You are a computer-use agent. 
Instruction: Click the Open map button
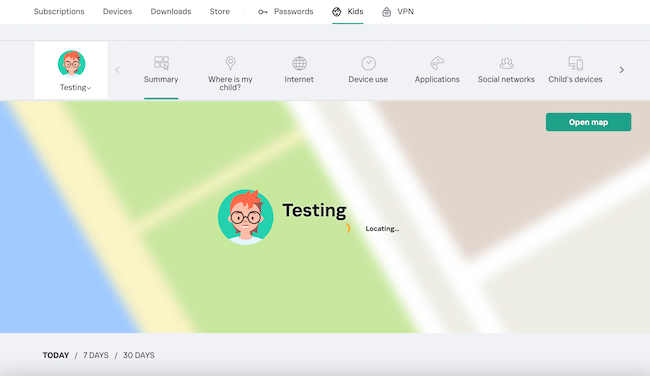[588, 122]
